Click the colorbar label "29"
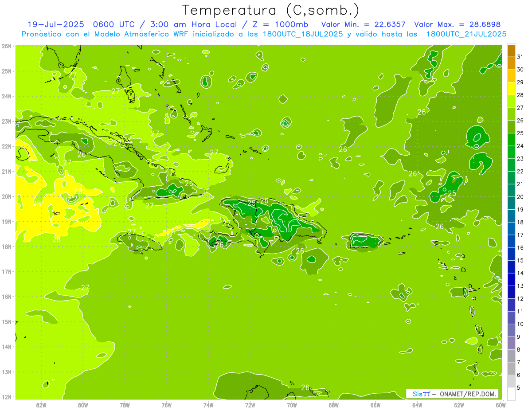The width and height of the screenshot is (532, 411). pos(520,82)
